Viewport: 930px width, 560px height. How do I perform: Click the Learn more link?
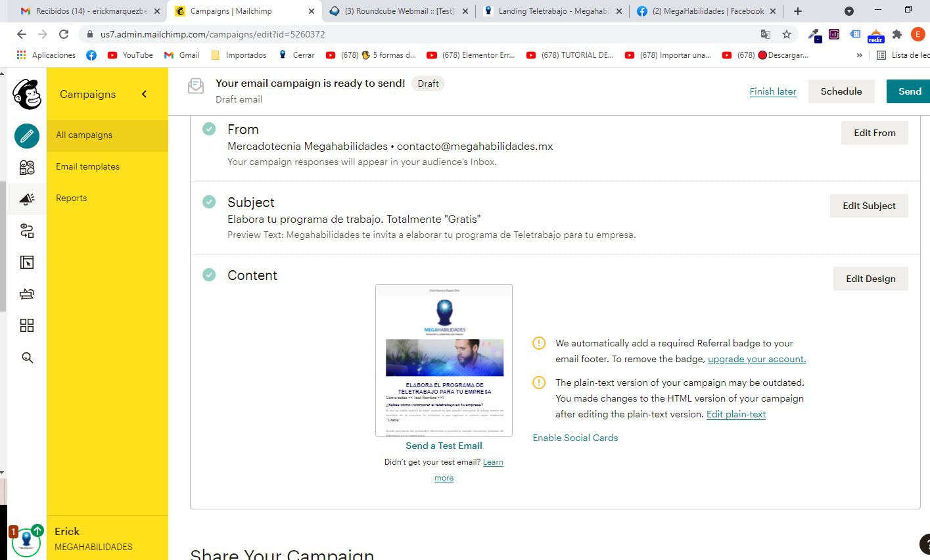[493, 462]
